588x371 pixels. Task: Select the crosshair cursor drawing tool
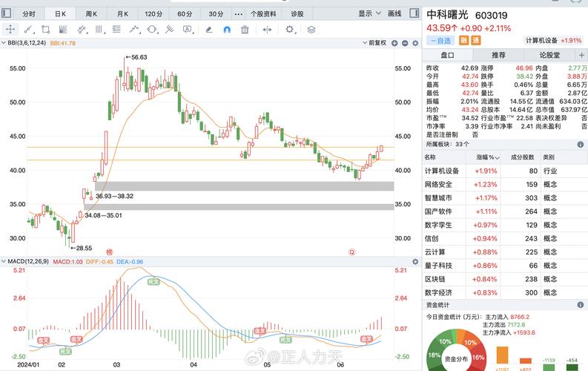(10, 30)
